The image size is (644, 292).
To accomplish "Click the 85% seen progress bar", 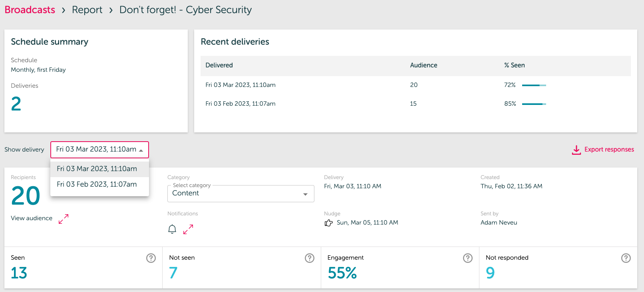I will 534,104.
